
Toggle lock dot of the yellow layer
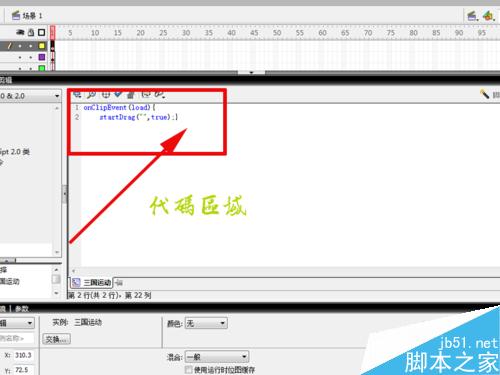[31, 46]
